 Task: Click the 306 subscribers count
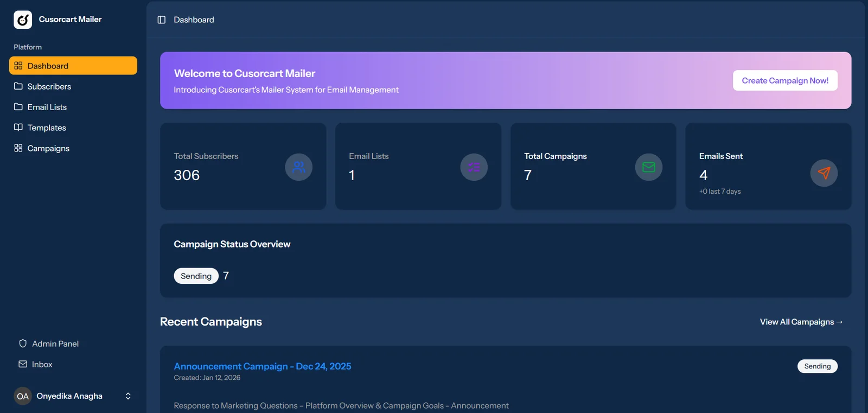point(187,175)
